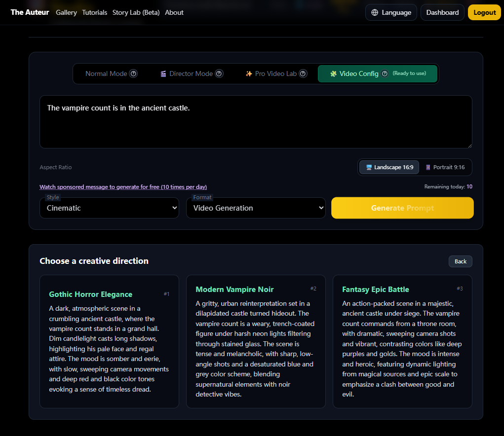Click inside the vampire count prompt textbox
Image resolution: width=504 pixels, height=436 pixels.
coord(256,122)
